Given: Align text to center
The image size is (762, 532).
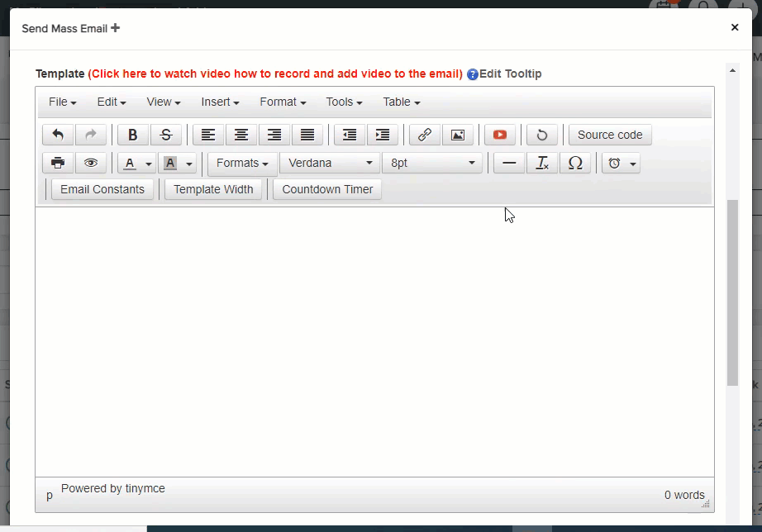Looking at the screenshot, I should click(241, 135).
